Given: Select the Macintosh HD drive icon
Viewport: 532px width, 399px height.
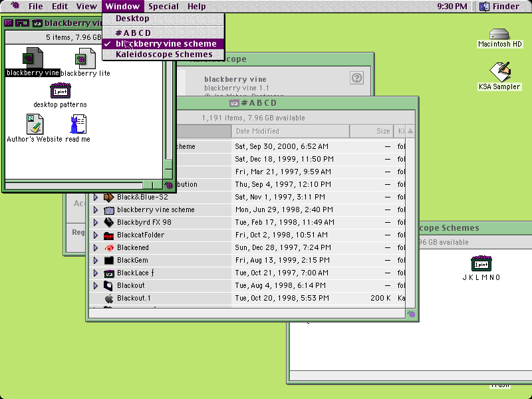Looking at the screenshot, I should (x=499, y=34).
